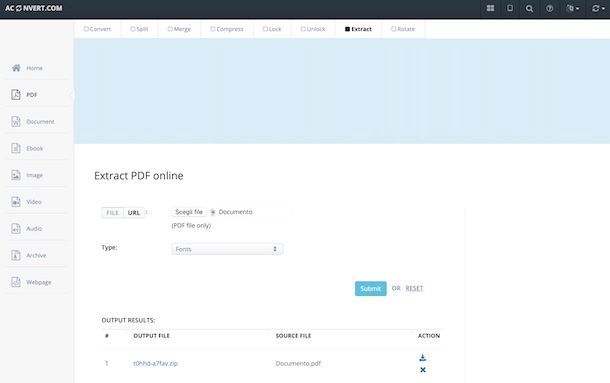Viewport: 610px width, 383px height.
Task: Open the grid apps icon in header
Action: (490, 8)
